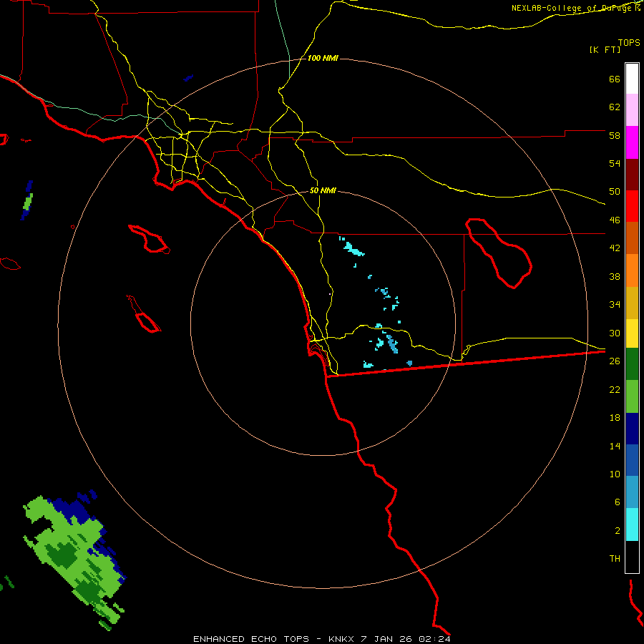Screen dimensions: 644x644
Task: Select the 54 legend value
Action: (x=615, y=163)
